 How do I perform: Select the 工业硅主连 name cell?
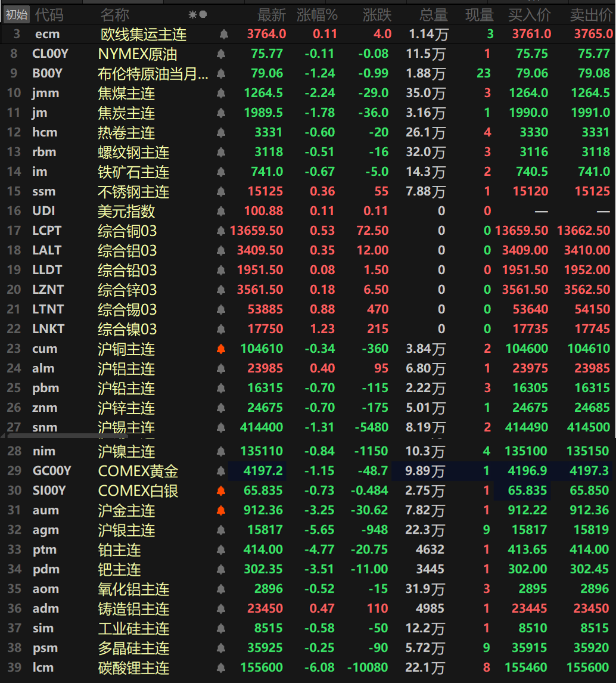[x=133, y=629]
